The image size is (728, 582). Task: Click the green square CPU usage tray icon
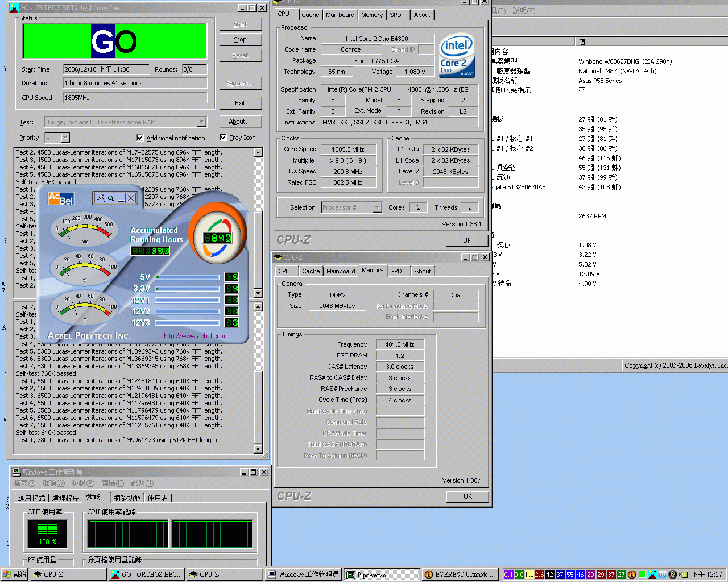click(x=642, y=575)
